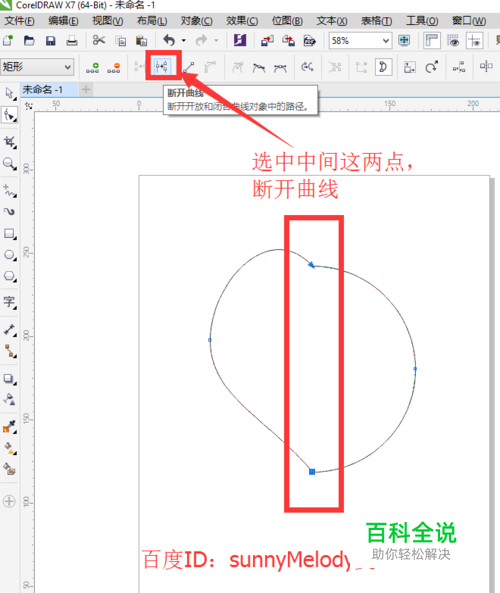
Task: Open the 视图(V) menu
Action: pos(108,21)
